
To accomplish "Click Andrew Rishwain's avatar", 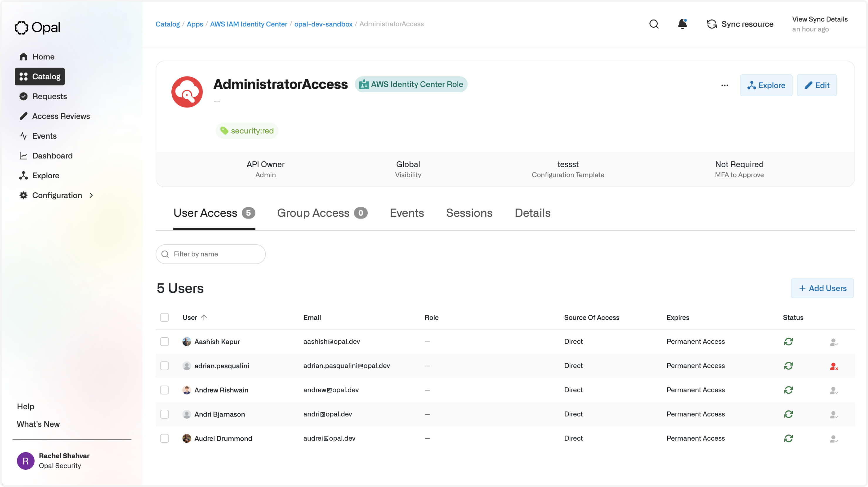I will (x=187, y=390).
